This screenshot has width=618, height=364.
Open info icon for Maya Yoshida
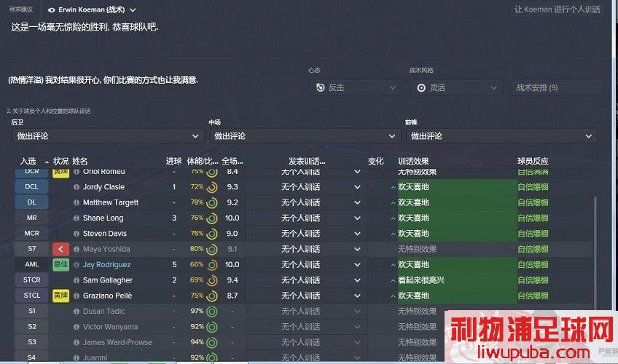click(x=77, y=249)
